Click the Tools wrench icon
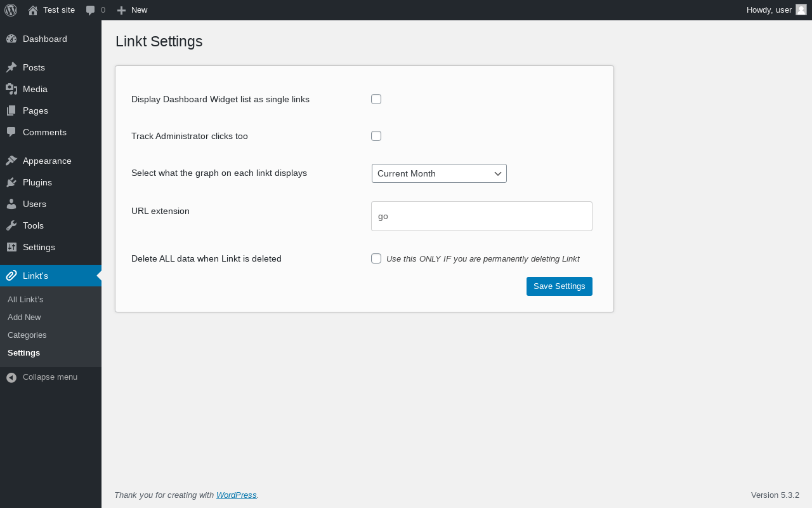 tap(11, 225)
